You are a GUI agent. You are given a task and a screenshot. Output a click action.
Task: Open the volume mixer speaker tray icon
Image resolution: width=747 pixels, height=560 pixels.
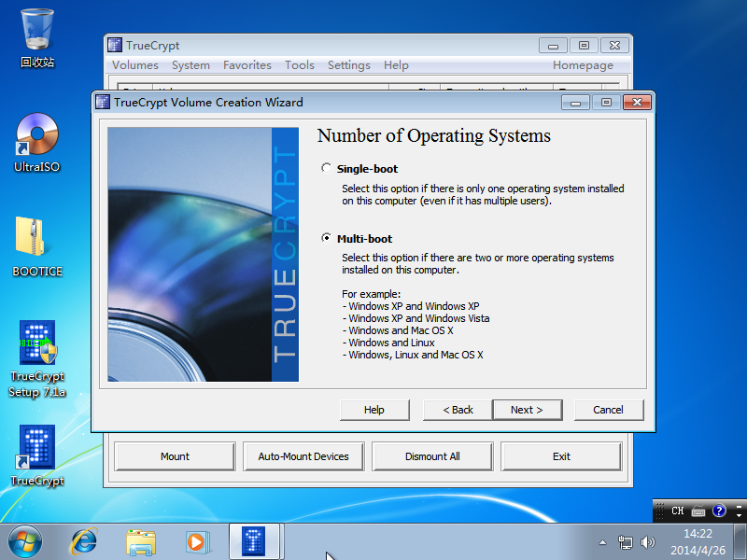[x=647, y=542]
